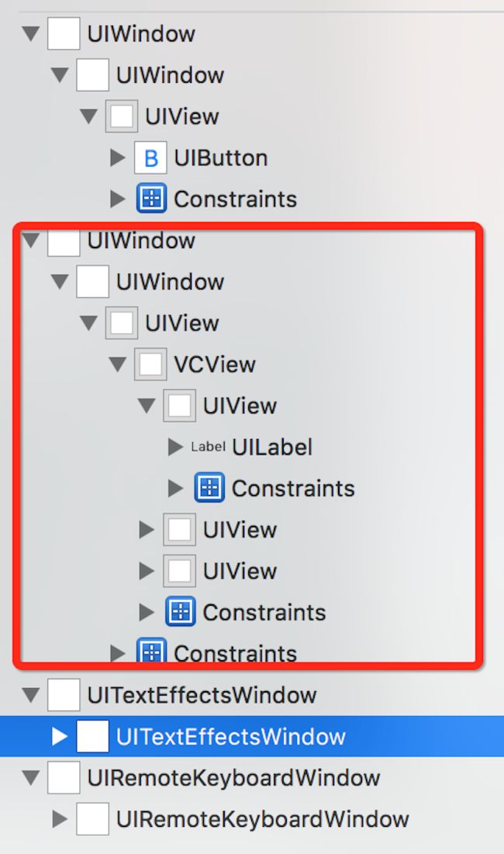This screenshot has height=854, width=504.
Task: Click the Constraints icon below UILabel
Action: click(209, 488)
